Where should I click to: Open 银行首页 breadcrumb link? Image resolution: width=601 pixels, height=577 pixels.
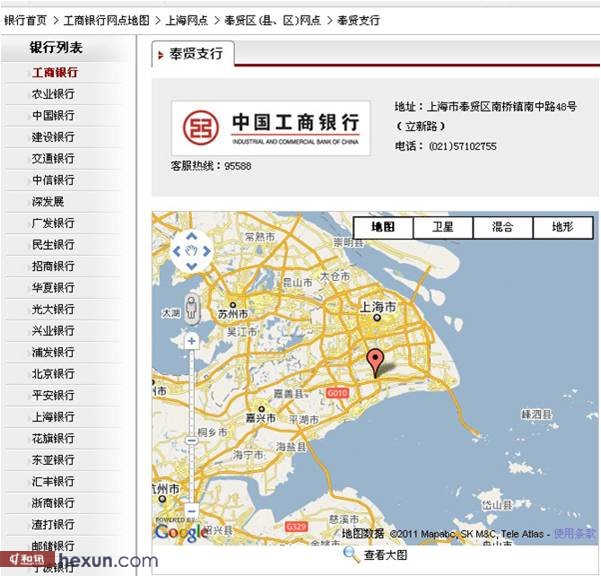tap(25, 20)
